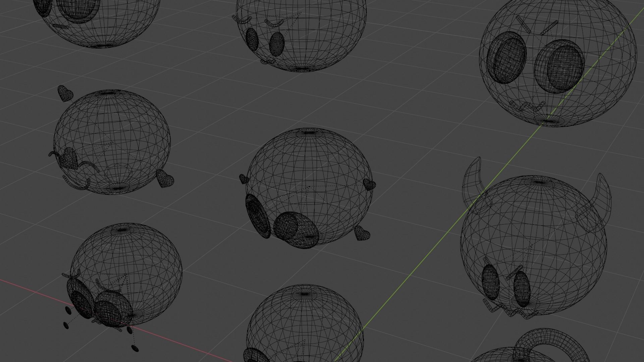
Task: Select the top-right emoji's large left eye
Action: 506,58
